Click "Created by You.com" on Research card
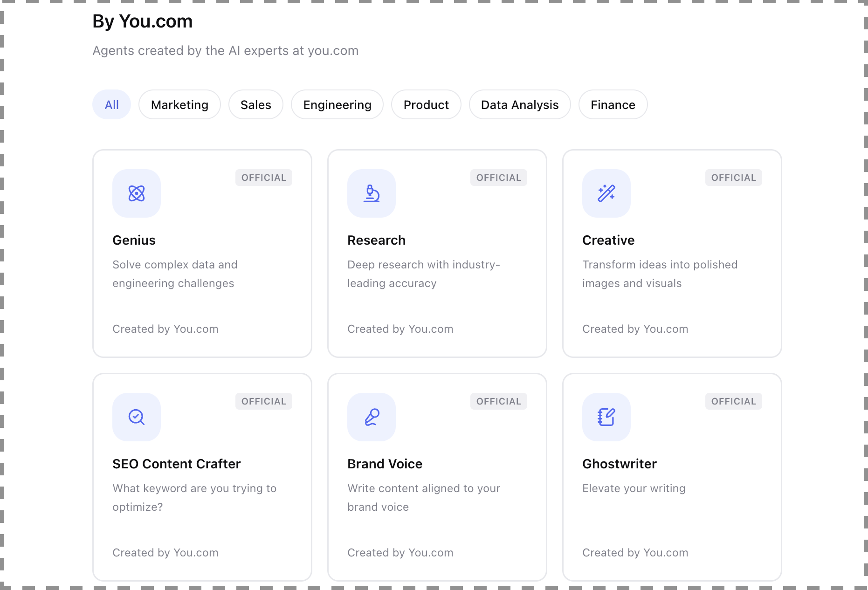This screenshot has height=590, width=868. [x=400, y=329]
